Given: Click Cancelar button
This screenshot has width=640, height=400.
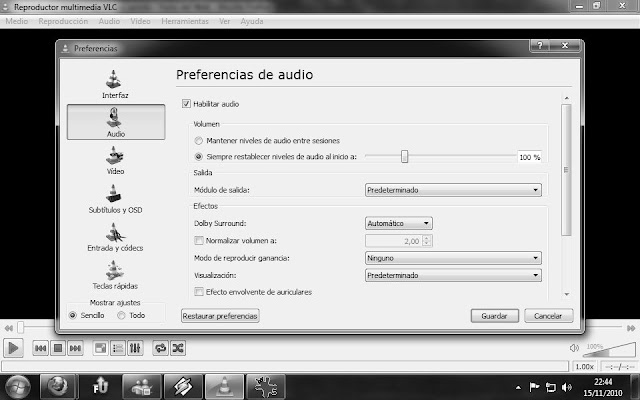Looking at the screenshot, I should click(x=548, y=316).
